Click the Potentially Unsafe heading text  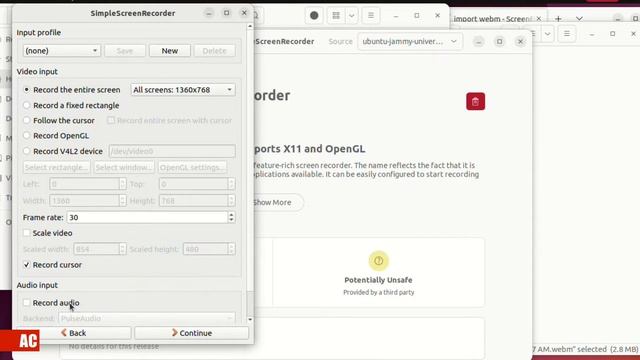click(378, 280)
